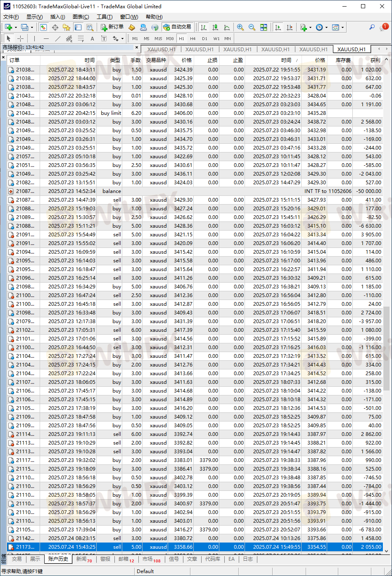Toggle 自动交易 AutoTrading
Screen dimensions: 392x576
pyautogui.click(x=178, y=27)
